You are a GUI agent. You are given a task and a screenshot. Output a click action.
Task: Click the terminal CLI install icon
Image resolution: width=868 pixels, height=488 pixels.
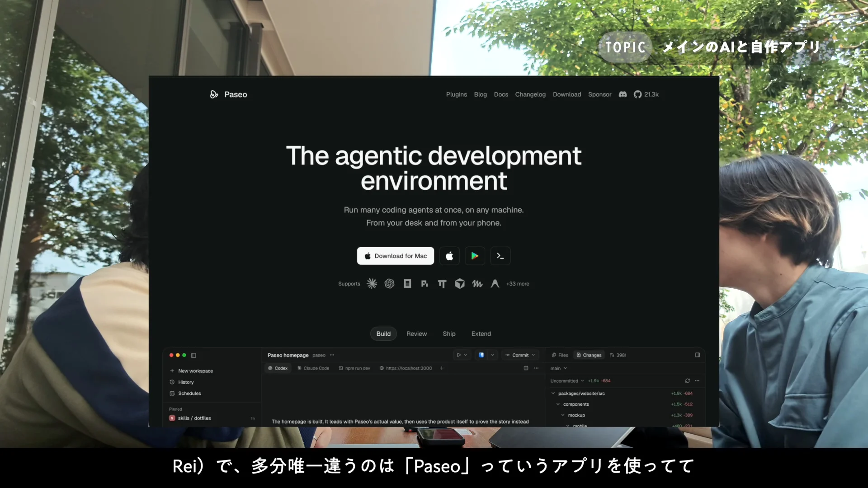tap(500, 256)
